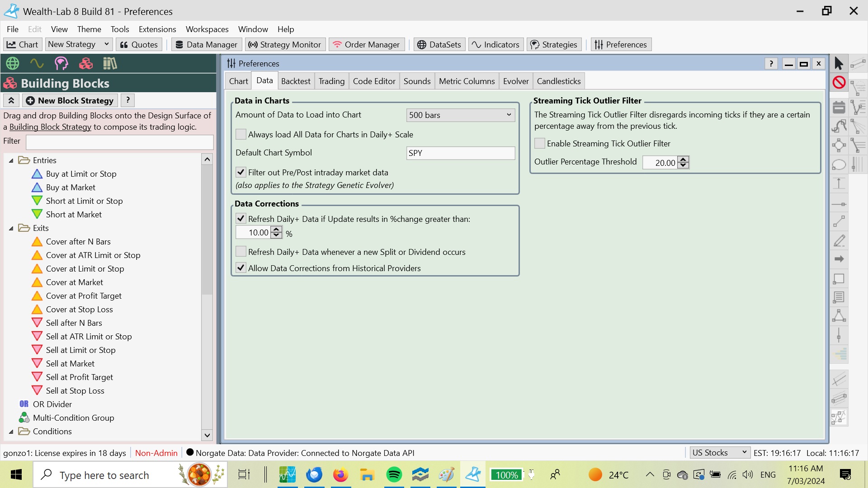Uncheck Refresh Daily+ Data if Update %change
This screenshot has height=488, width=868.
[241, 219]
